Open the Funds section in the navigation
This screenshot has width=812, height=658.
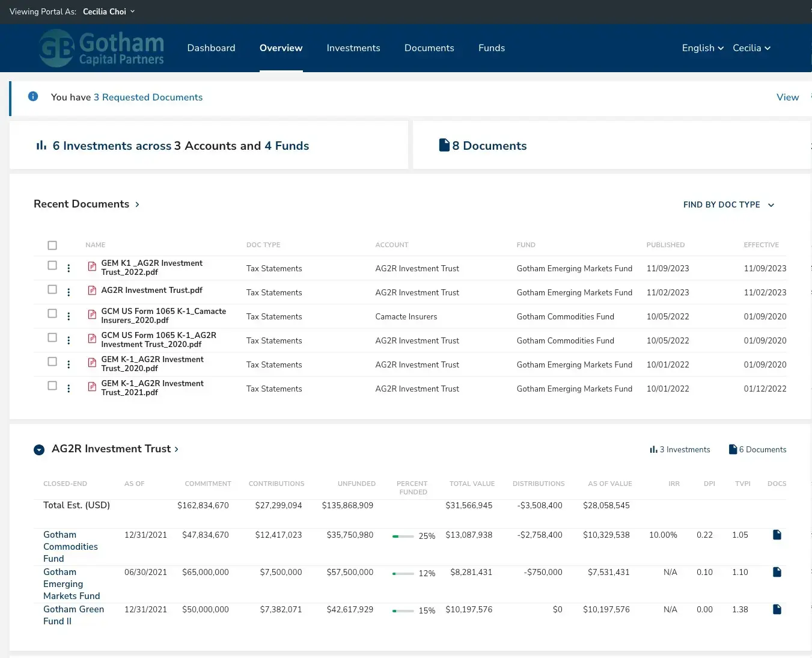pyautogui.click(x=492, y=48)
